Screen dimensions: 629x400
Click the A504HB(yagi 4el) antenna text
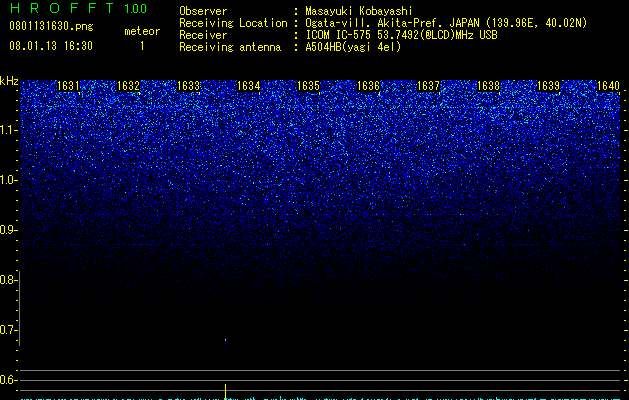click(x=353, y=47)
